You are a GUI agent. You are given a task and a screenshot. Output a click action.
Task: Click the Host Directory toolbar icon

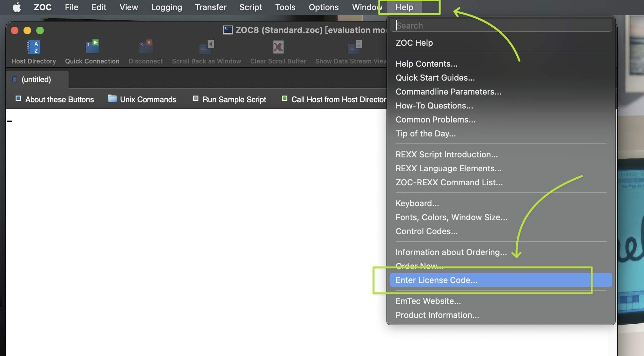34,47
